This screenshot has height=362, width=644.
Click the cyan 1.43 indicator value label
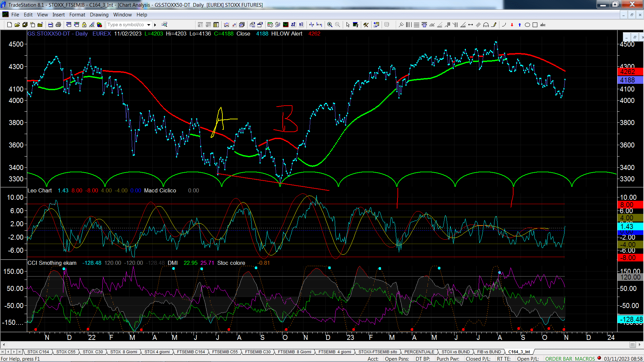click(630, 227)
